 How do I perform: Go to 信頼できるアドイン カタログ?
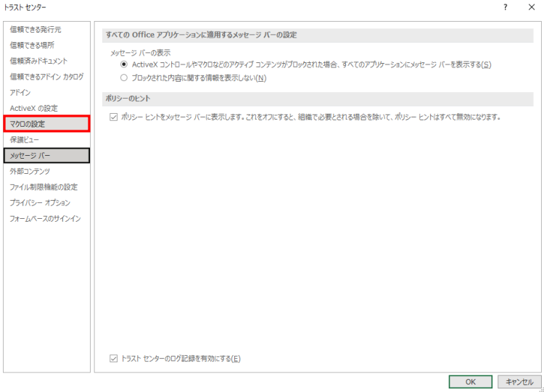[x=46, y=77]
